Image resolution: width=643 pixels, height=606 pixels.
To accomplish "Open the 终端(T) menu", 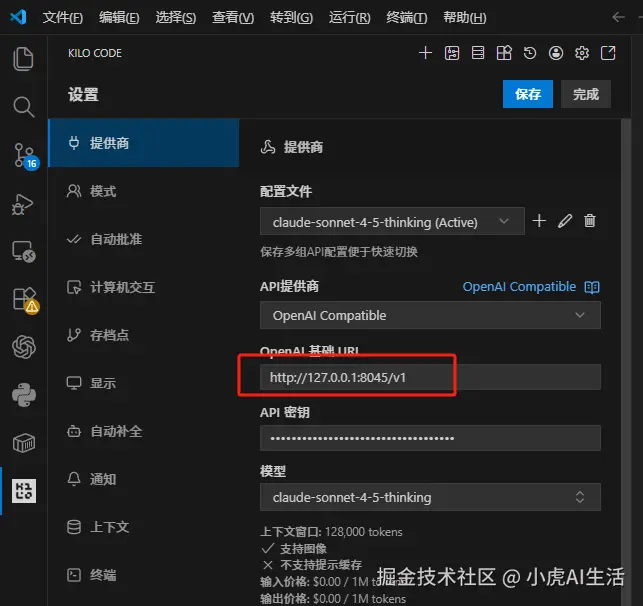I will 407,18.
